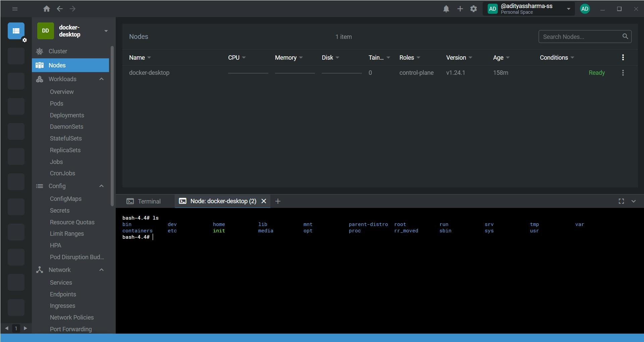Collapse the Config section
The width and height of the screenshot is (644, 342).
(102, 186)
